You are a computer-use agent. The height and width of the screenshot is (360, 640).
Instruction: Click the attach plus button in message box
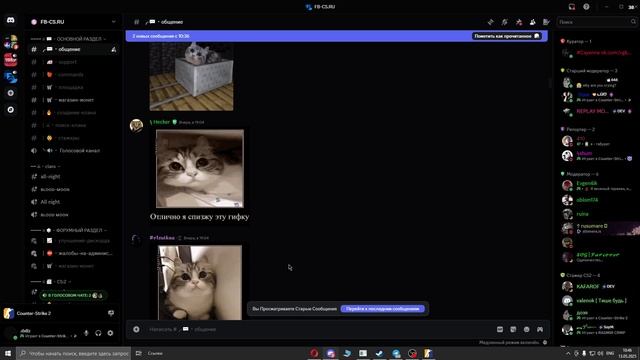coord(136,329)
